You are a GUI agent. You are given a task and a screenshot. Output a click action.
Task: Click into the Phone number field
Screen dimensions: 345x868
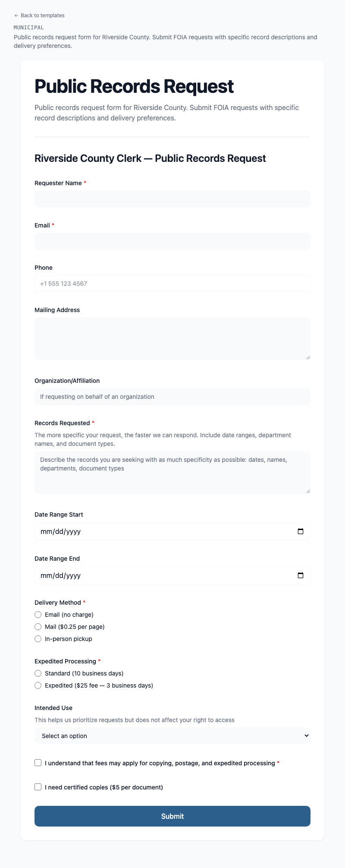pyautogui.click(x=172, y=284)
